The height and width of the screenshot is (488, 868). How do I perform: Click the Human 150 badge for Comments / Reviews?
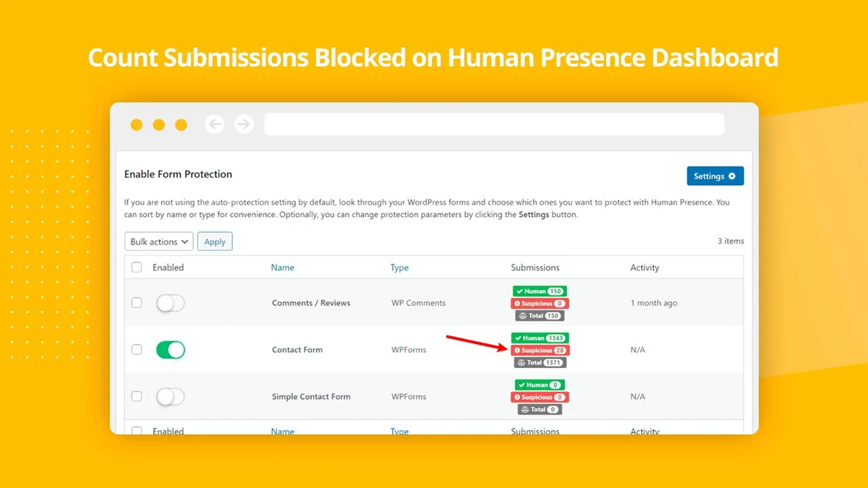pos(539,291)
